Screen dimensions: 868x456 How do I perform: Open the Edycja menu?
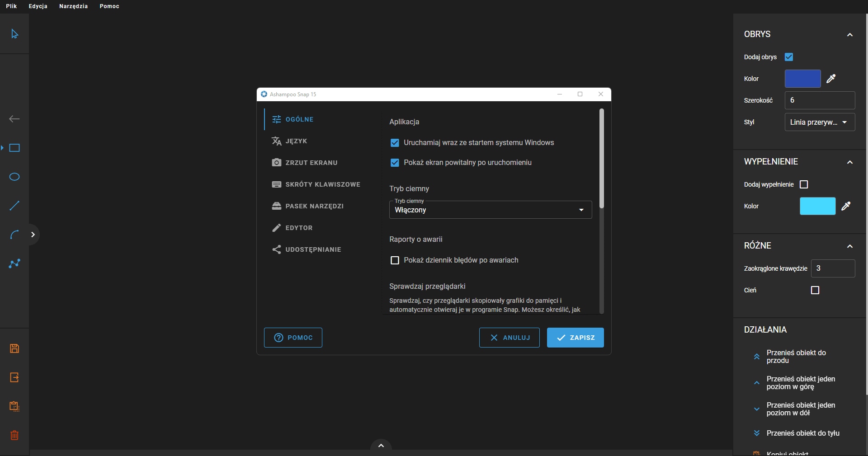[x=38, y=6]
